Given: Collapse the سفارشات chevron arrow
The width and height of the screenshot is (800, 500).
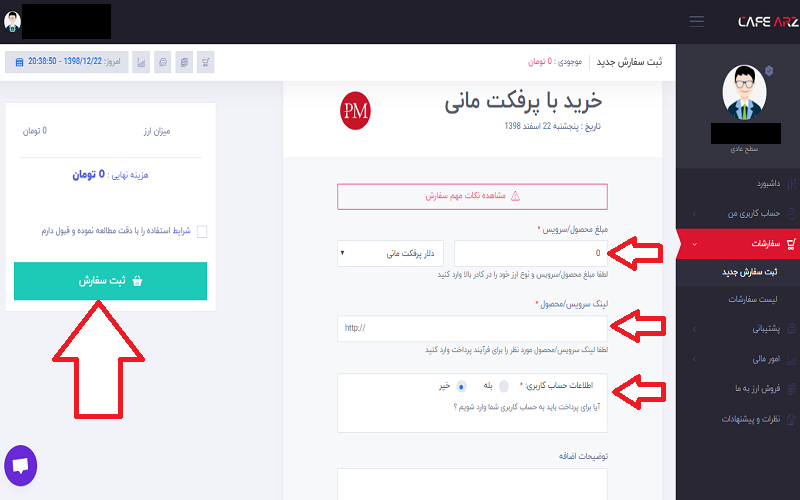Looking at the screenshot, I should (694, 244).
